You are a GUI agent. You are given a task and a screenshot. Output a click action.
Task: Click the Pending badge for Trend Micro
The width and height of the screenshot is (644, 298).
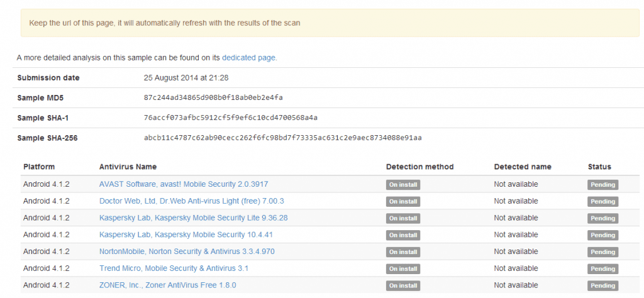[602, 269]
